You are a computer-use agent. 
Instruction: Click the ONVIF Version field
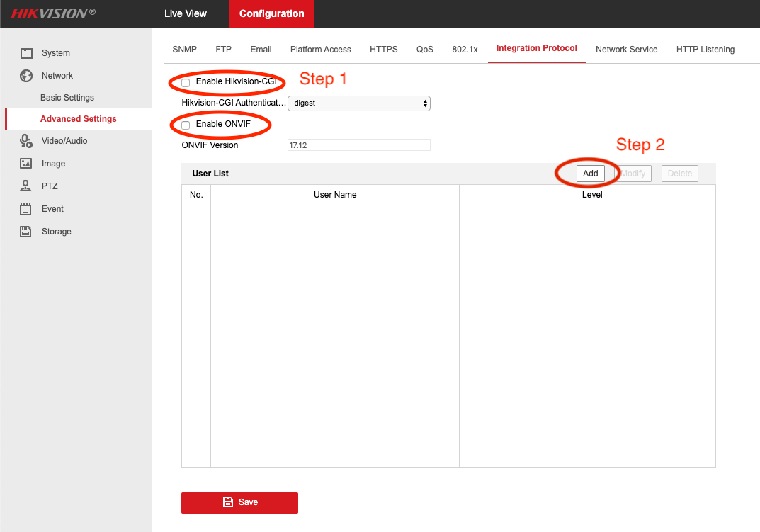click(358, 145)
